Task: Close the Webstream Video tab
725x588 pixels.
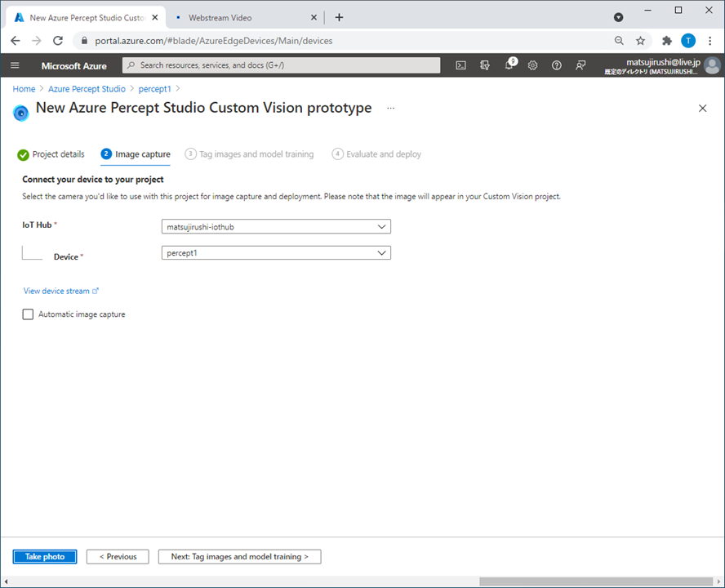Action: point(314,18)
